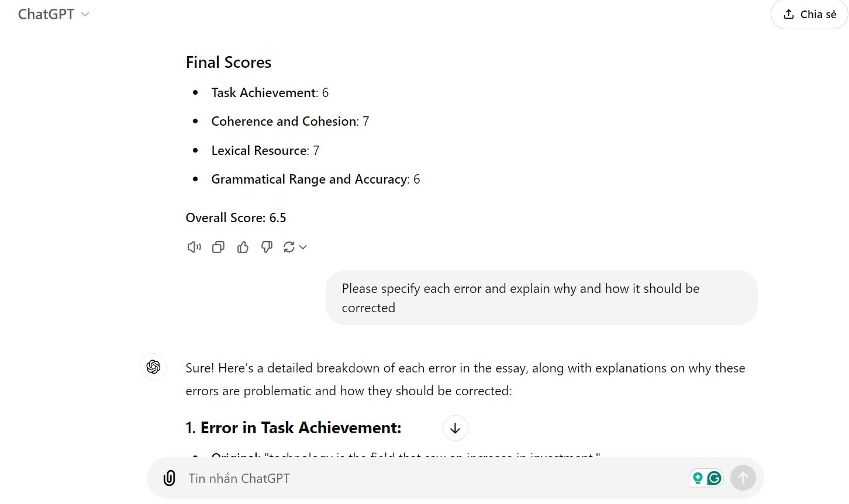Click the green lightbulb extension icon
The height and width of the screenshot is (504, 849).
[698, 478]
